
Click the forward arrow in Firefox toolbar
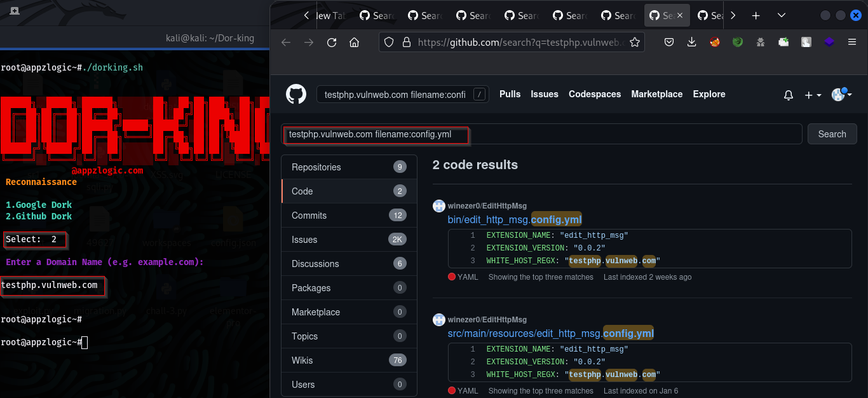pos(309,43)
